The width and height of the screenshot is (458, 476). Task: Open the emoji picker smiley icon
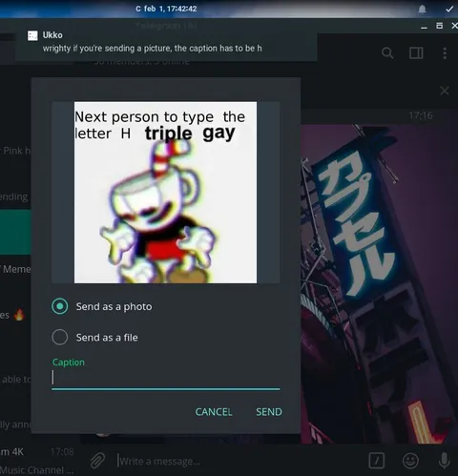(410, 461)
